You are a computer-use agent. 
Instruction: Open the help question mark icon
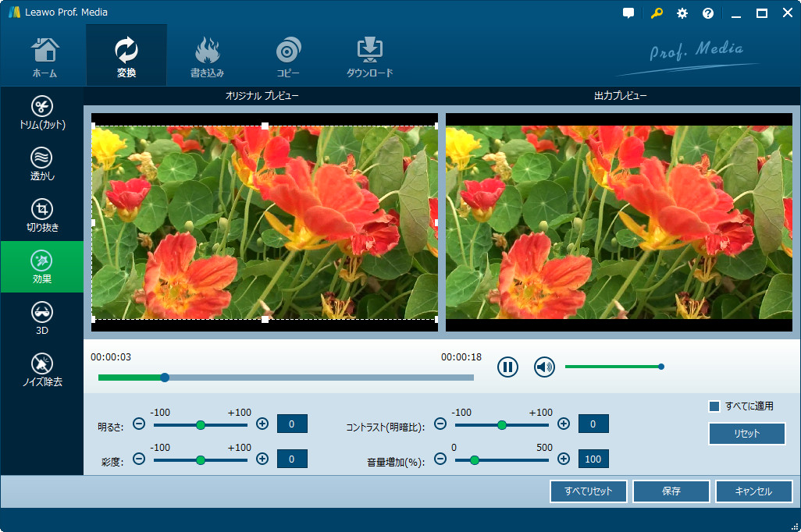coord(708,13)
